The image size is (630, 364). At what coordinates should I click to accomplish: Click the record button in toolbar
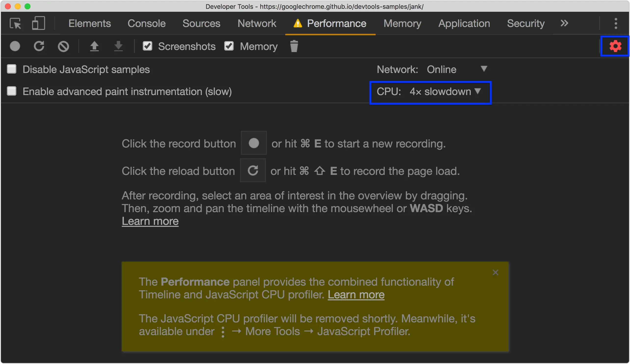pyautogui.click(x=15, y=47)
